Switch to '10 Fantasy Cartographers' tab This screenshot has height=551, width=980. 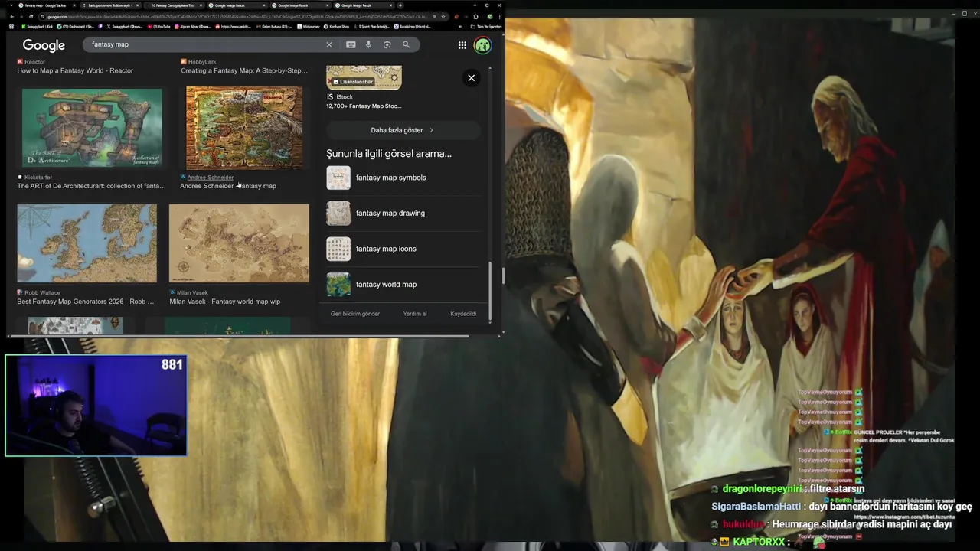173,5
